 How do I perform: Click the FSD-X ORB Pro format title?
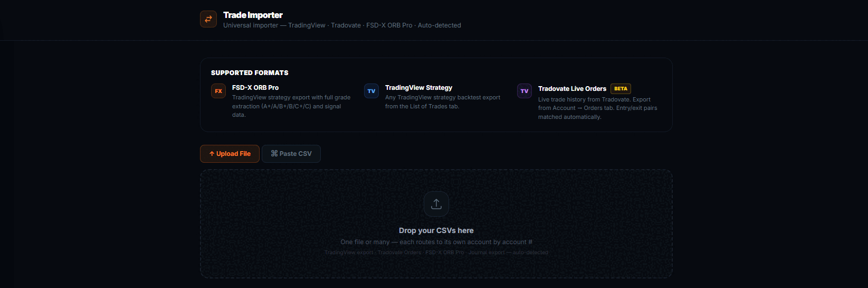pyautogui.click(x=255, y=88)
